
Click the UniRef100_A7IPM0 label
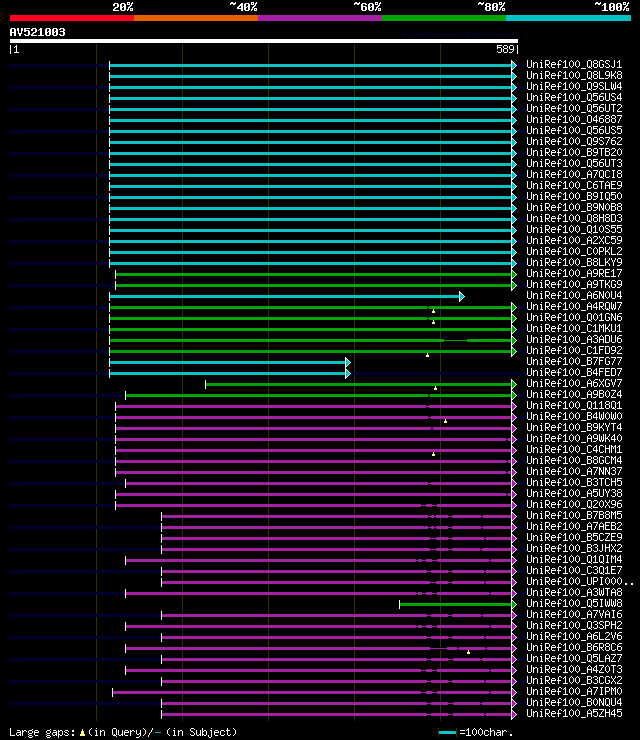click(x=574, y=691)
